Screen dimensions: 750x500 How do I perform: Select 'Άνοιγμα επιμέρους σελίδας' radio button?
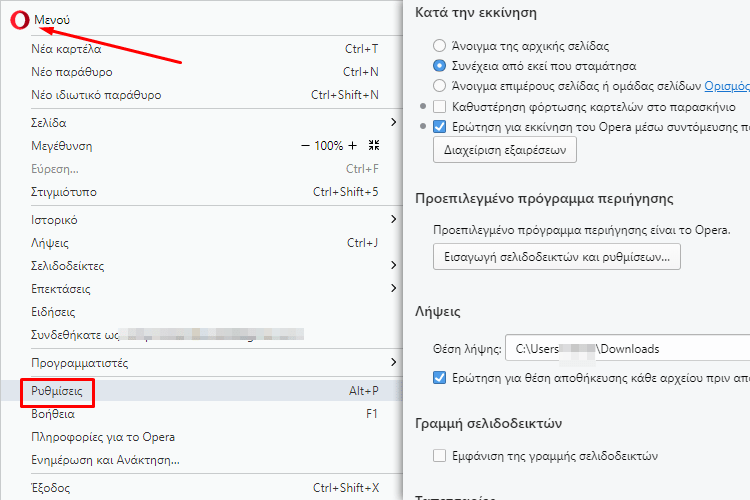439,86
